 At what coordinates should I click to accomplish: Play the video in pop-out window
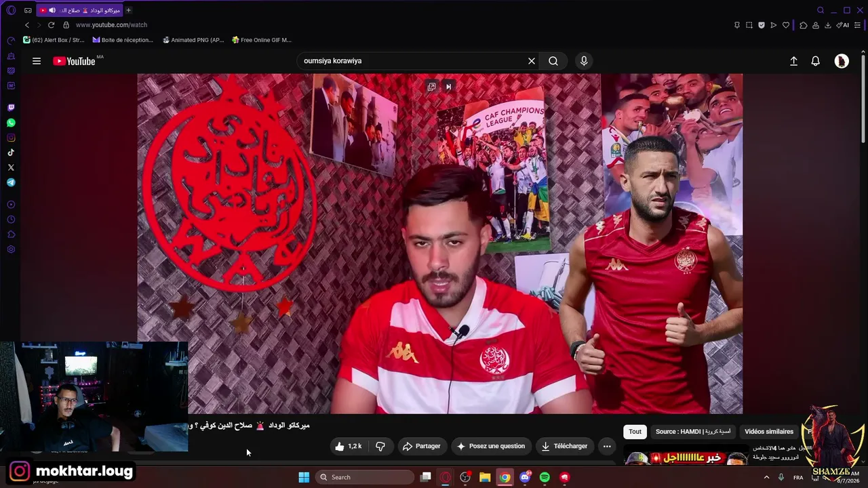tap(431, 87)
